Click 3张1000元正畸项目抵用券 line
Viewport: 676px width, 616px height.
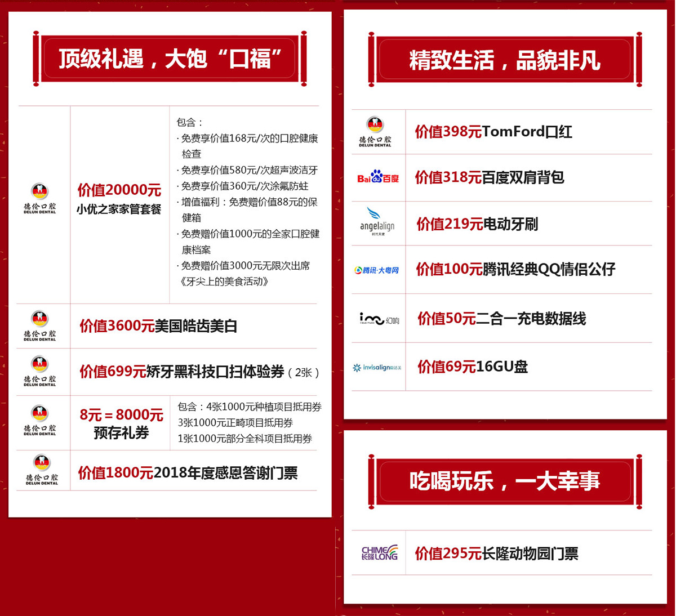[235, 422]
